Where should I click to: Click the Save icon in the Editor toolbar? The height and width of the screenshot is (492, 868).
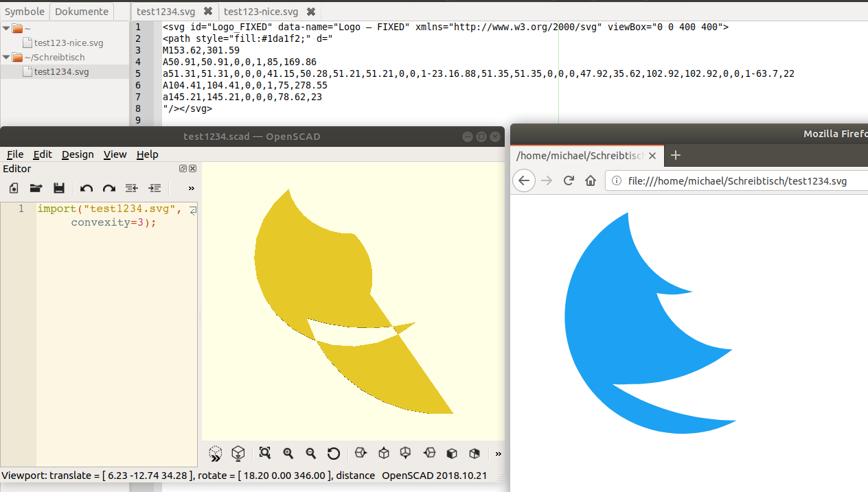point(59,188)
